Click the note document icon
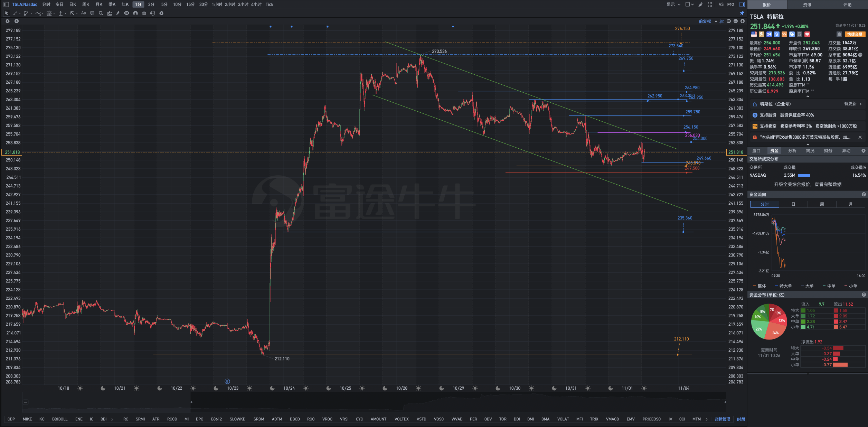This screenshot has width=868, height=427. pyautogui.click(x=800, y=34)
